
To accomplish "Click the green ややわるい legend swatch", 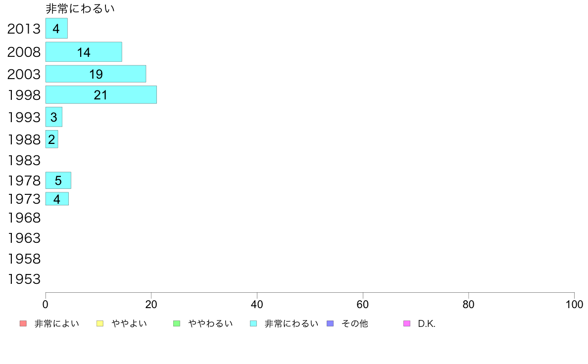I will pos(177,323).
